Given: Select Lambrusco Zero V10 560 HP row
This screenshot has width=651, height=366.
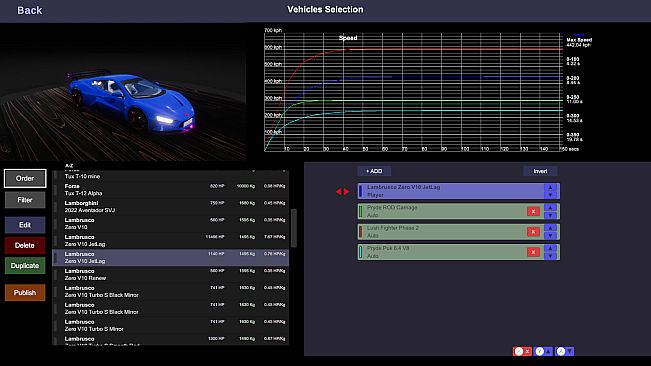Looking at the screenshot, I should pyautogui.click(x=171, y=224).
